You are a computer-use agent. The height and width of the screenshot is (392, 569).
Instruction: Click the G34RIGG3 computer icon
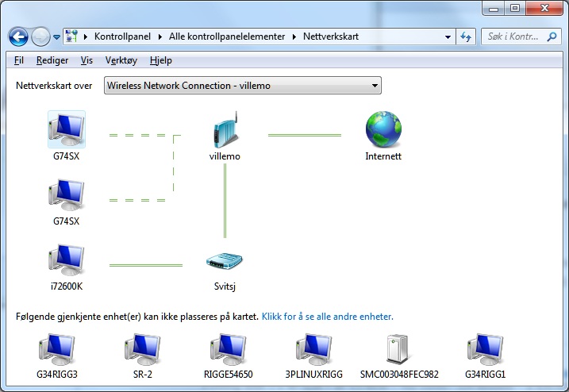pyautogui.click(x=57, y=349)
